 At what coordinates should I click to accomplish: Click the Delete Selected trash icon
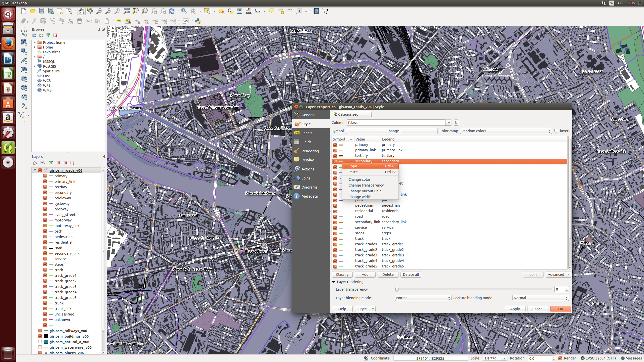[x=79, y=21]
